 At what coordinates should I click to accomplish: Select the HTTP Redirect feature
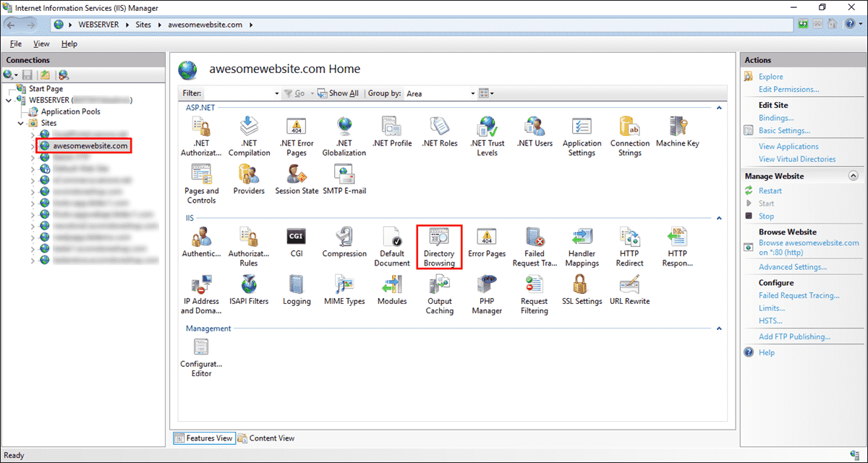tap(629, 246)
